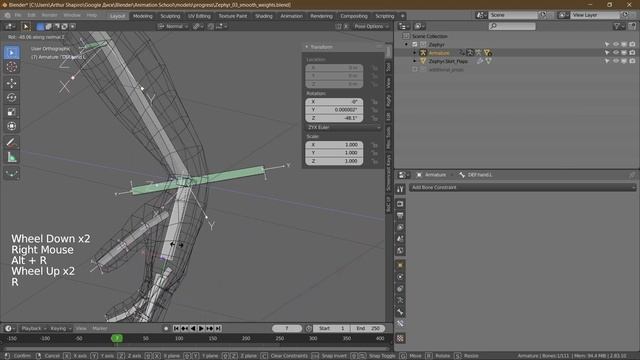Toggle auto keying record button

166,328
